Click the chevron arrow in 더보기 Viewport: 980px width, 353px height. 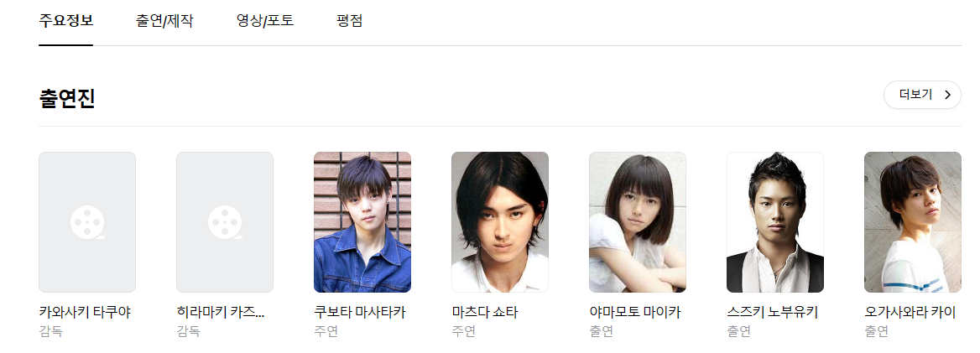click(x=947, y=95)
